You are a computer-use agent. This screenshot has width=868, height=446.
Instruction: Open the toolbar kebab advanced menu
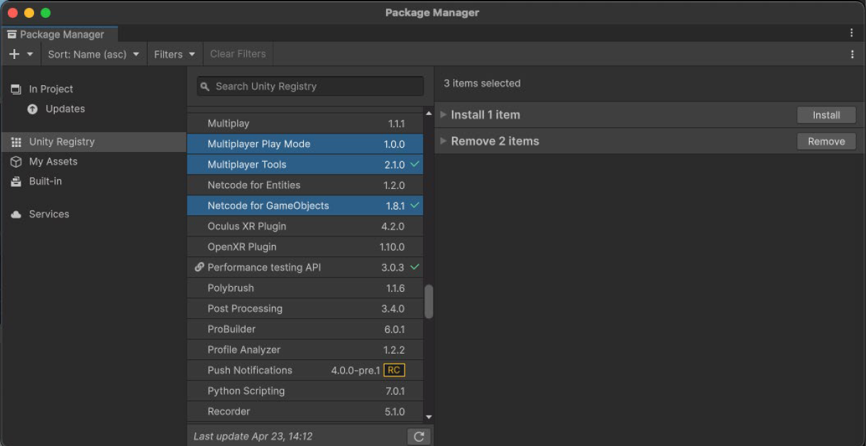pyautogui.click(x=852, y=54)
